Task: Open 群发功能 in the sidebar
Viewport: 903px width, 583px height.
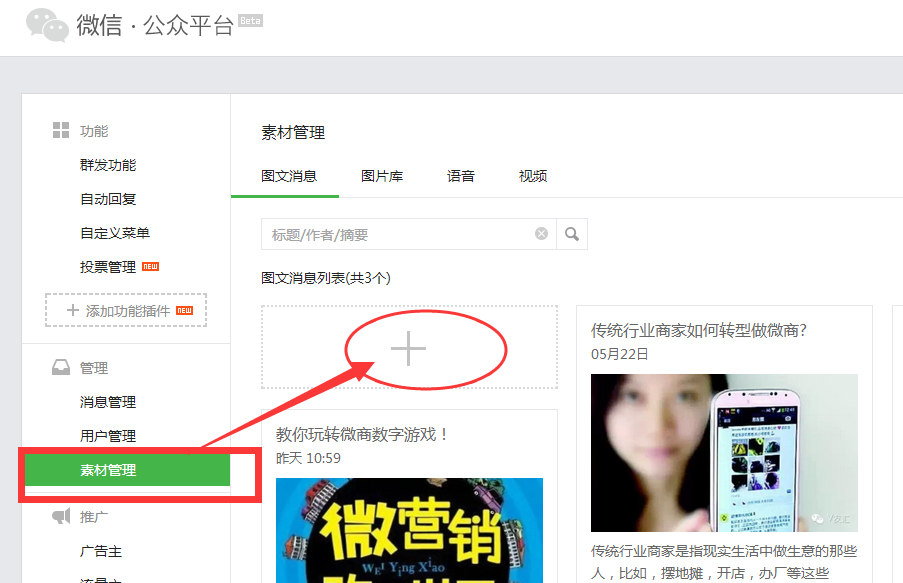Action: [x=108, y=165]
